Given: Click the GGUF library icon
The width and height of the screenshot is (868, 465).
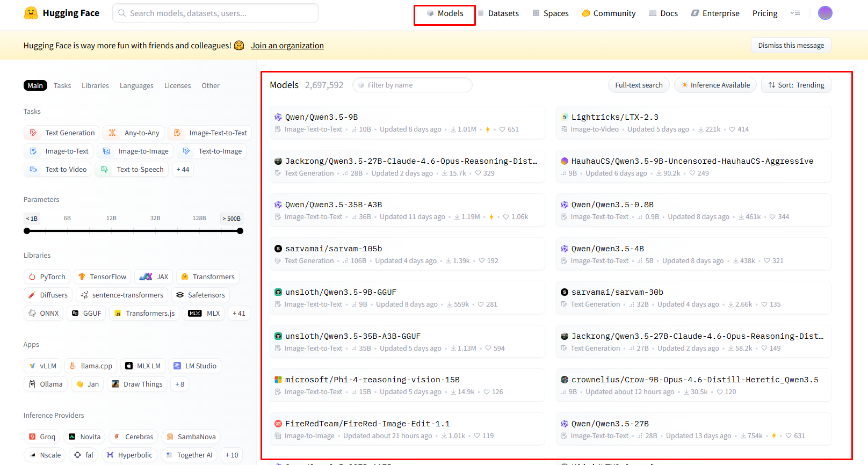Looking at the screenshot, I should pos(75,313).
